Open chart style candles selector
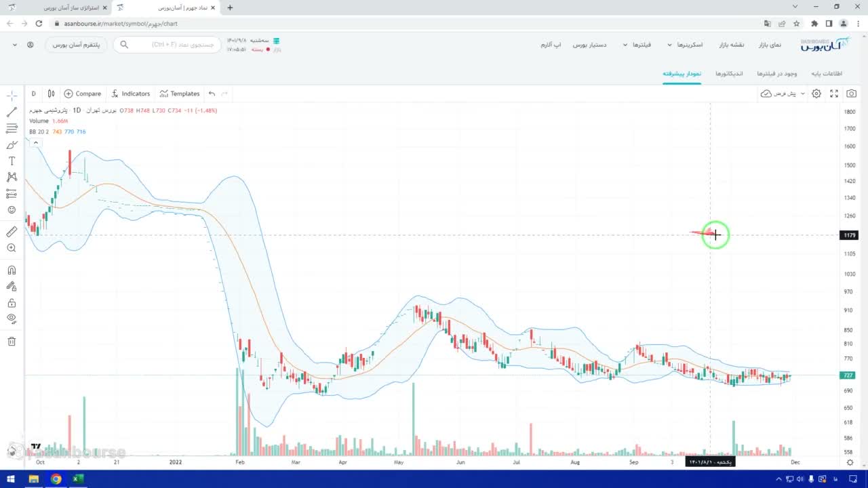This screenshot has height=488, width=868. point(51,94)
